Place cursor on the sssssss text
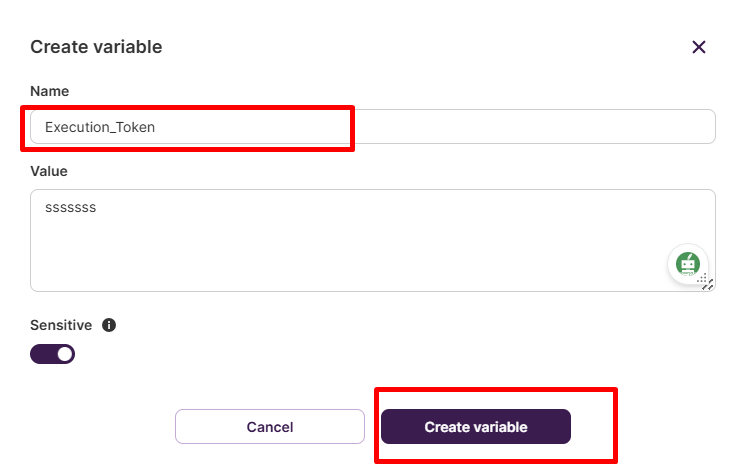 [x=70, y=208]
